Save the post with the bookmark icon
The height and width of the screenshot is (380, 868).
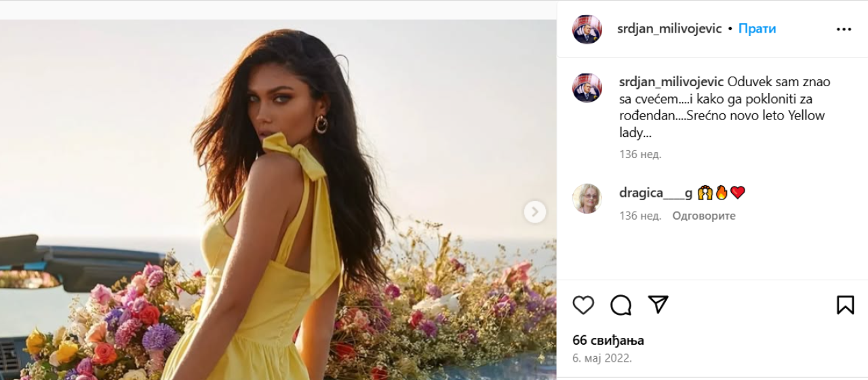[845, 305]
